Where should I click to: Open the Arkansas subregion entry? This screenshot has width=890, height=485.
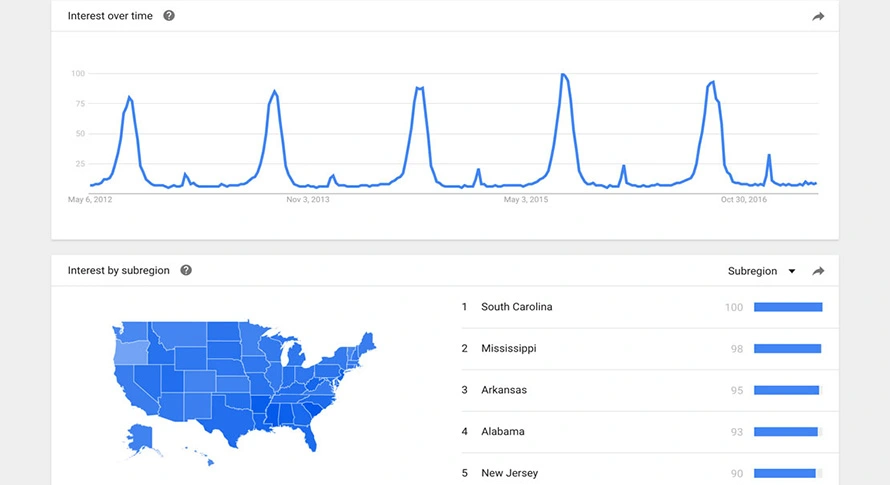point(503,390)
